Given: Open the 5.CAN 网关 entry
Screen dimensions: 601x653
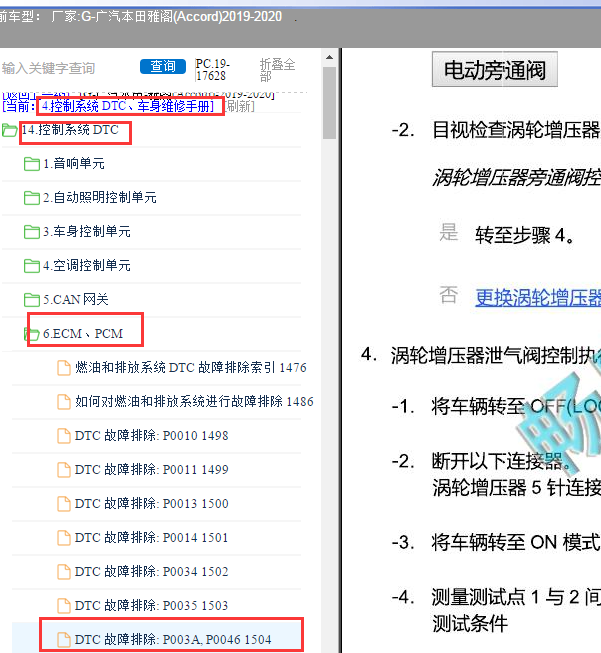Looking at the screenshot, I should coord(76,299).
